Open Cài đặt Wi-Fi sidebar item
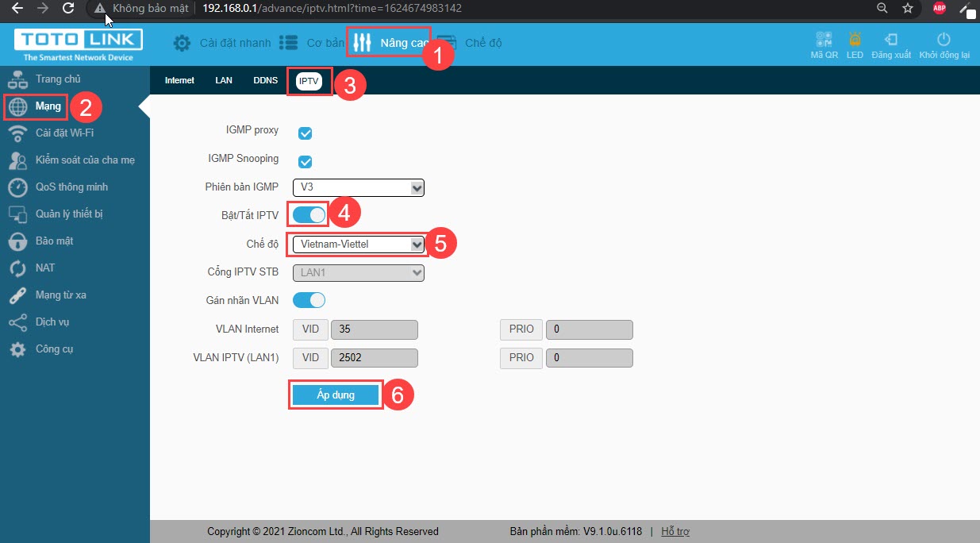 (64, 133)
